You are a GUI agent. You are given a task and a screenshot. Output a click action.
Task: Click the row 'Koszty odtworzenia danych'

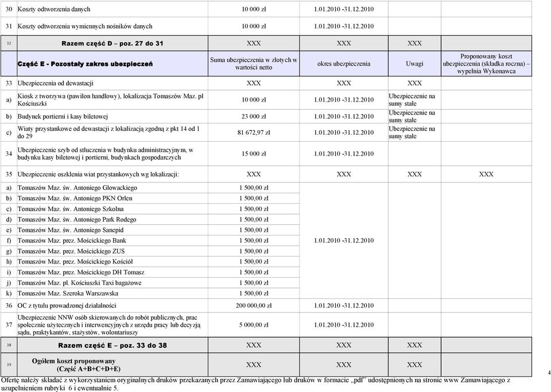[266, 9]
